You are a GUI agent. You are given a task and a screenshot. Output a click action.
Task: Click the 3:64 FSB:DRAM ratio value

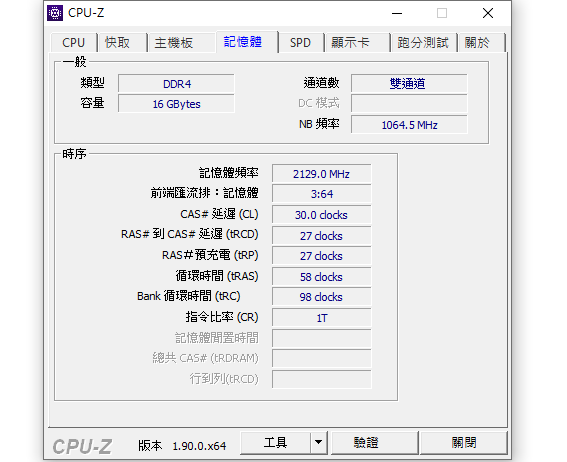click(321, 194)
